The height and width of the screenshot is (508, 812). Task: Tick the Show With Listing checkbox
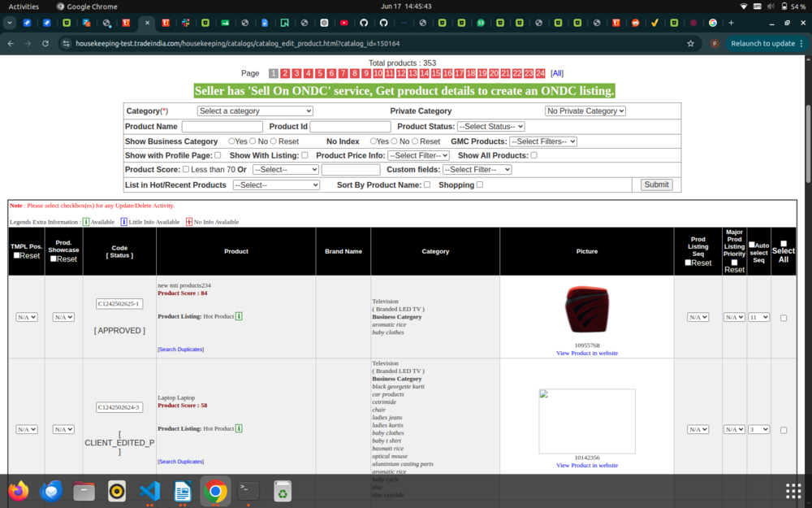304,155
